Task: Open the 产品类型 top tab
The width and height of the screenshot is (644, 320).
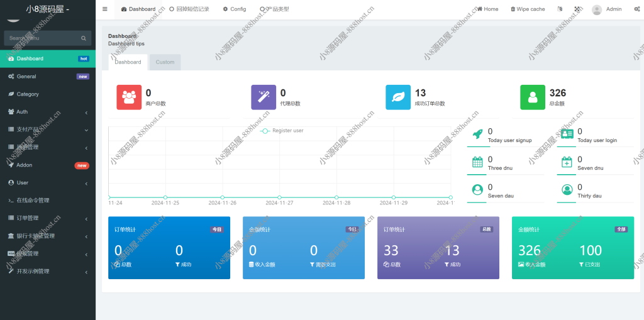Action: (x=274, y=9)
